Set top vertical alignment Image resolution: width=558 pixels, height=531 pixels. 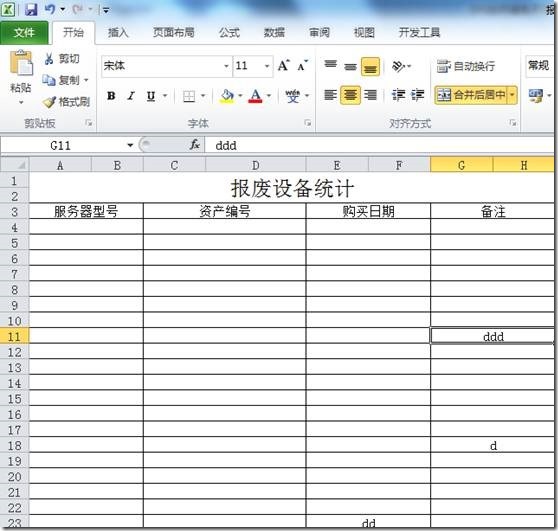pos(331,65)
